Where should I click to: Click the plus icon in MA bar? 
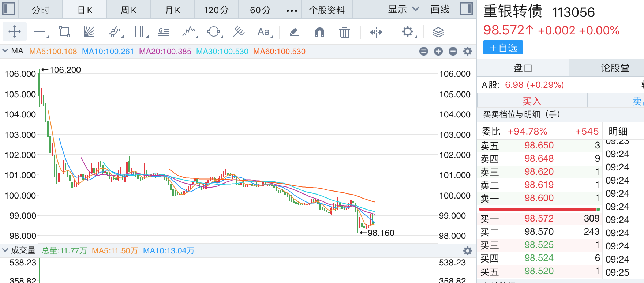[438, 52]
